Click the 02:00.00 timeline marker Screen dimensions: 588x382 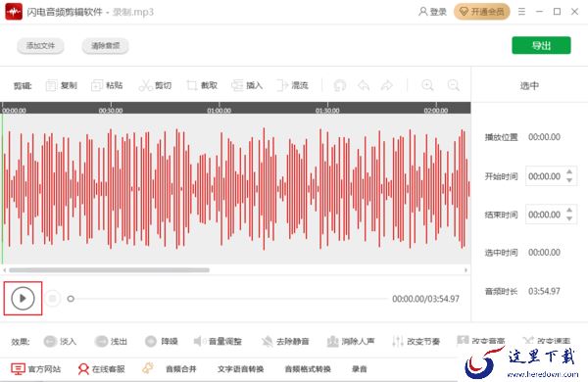(x=436, y=111)
